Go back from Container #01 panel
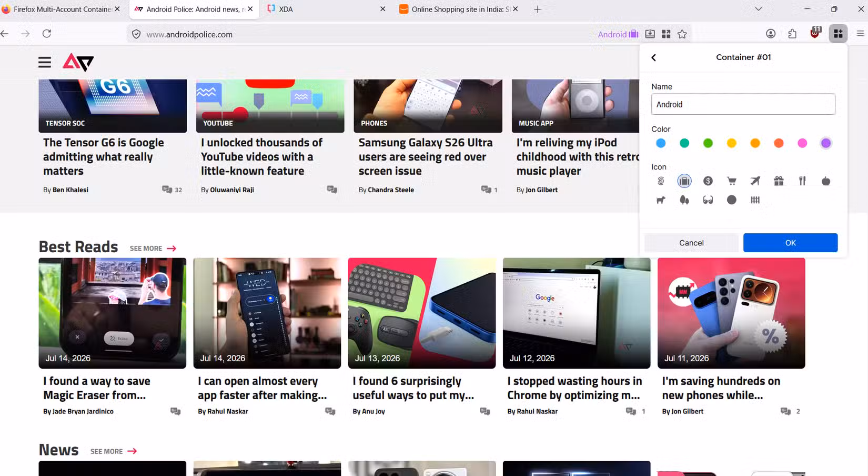The width and height of the screenshot is (868, 476). 654,57
